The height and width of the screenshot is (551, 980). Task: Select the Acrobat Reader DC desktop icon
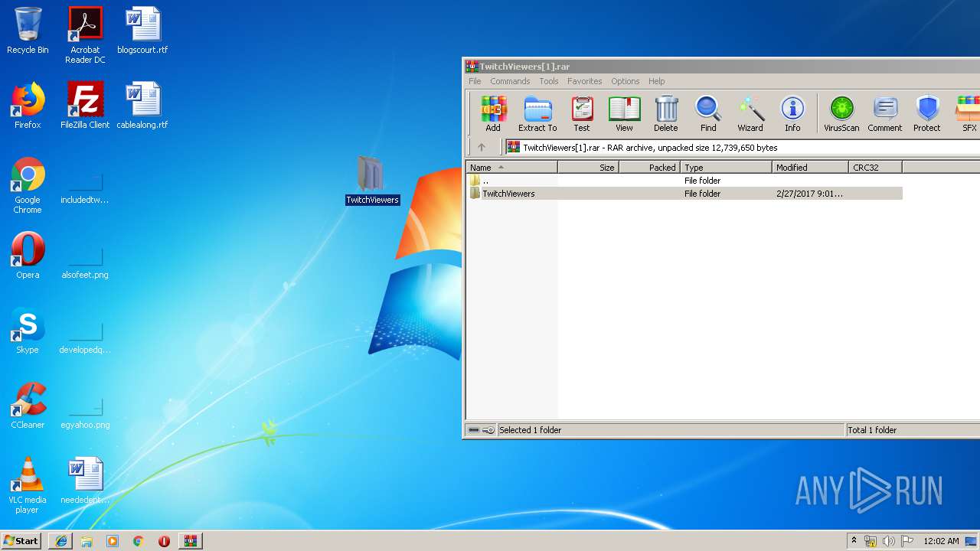click(x=85, y=35)
